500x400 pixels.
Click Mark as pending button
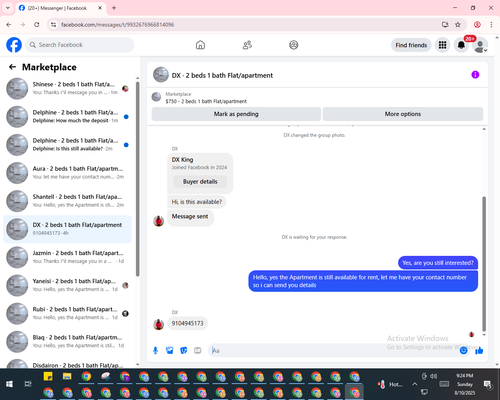click(236, 114)
